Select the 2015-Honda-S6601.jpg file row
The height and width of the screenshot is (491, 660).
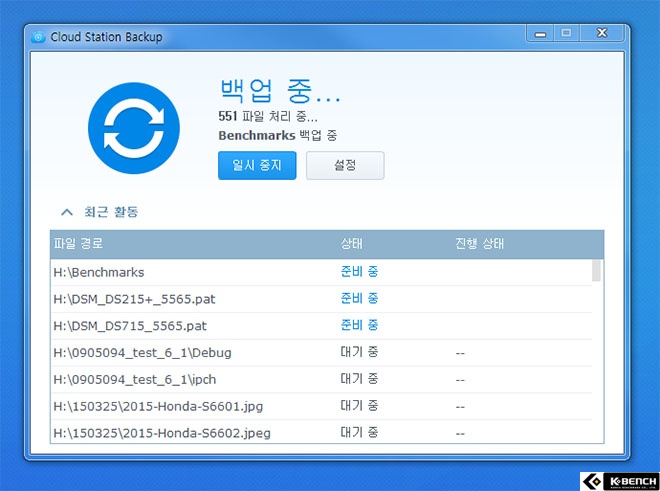coord(321,406)
